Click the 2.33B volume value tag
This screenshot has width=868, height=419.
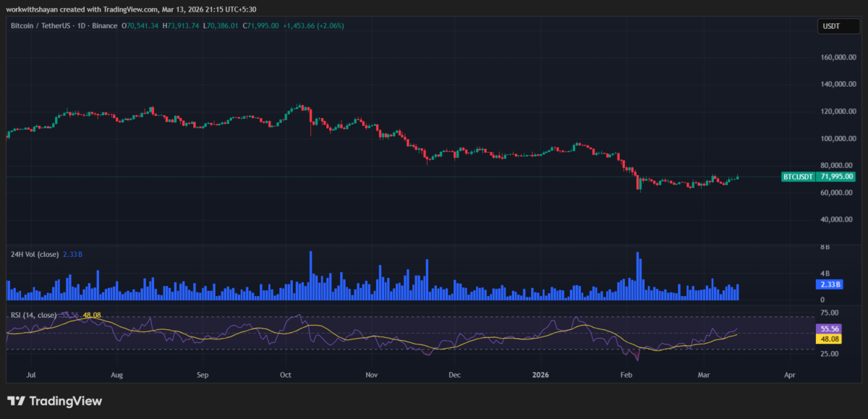coord(828,284)
